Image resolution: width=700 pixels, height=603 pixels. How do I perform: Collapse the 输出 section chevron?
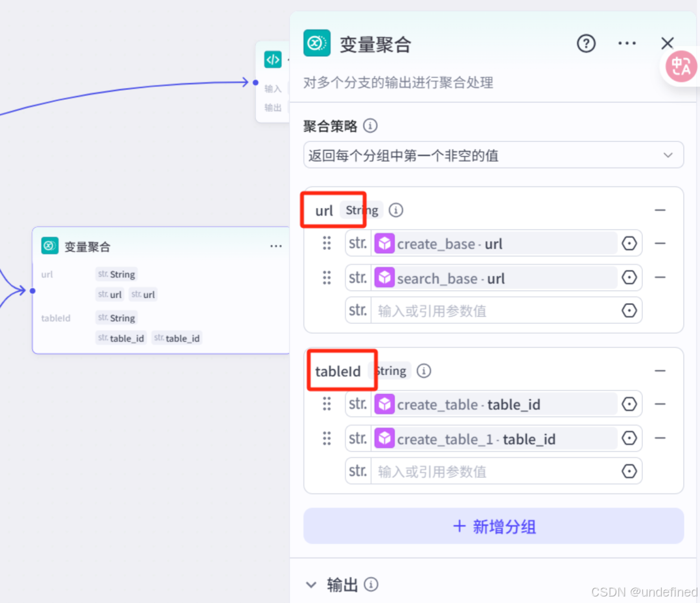[x=311, y=584]
